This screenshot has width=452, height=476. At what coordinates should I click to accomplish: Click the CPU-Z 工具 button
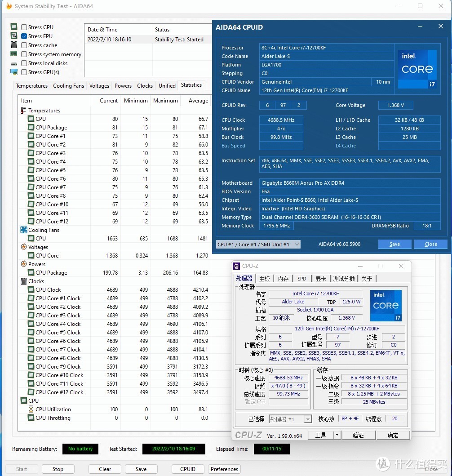click(321, 435)
